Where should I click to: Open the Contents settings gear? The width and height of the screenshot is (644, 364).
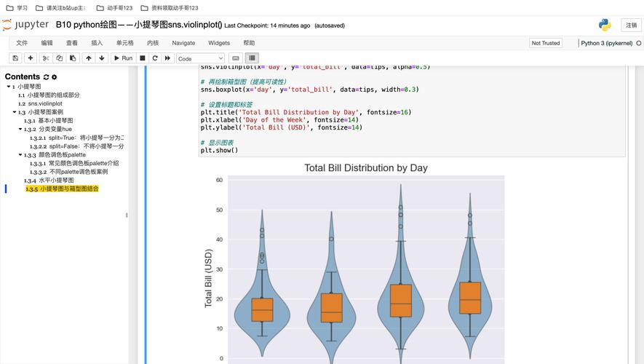[x=55, y=77]
